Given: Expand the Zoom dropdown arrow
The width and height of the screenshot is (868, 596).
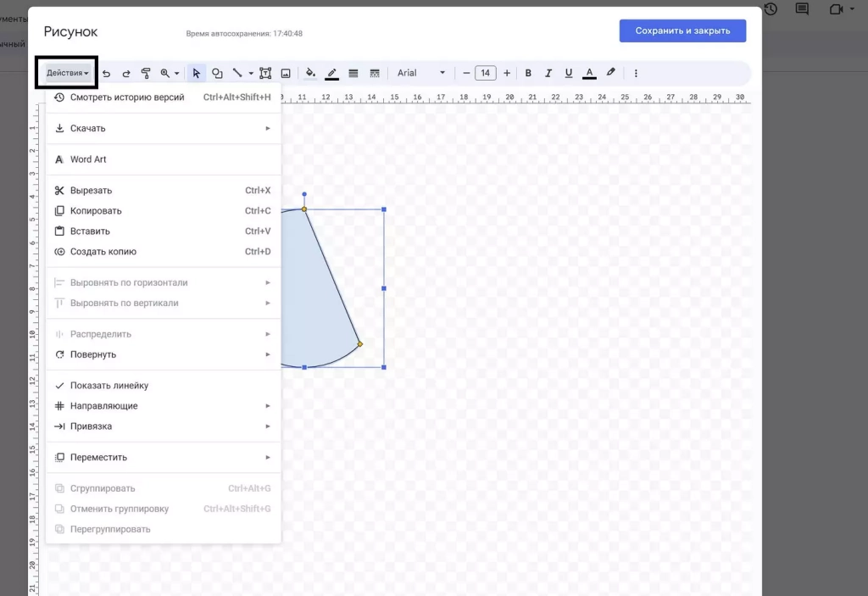Looking at the screenshot, I should pyautogui.click(x=176, y=74).
